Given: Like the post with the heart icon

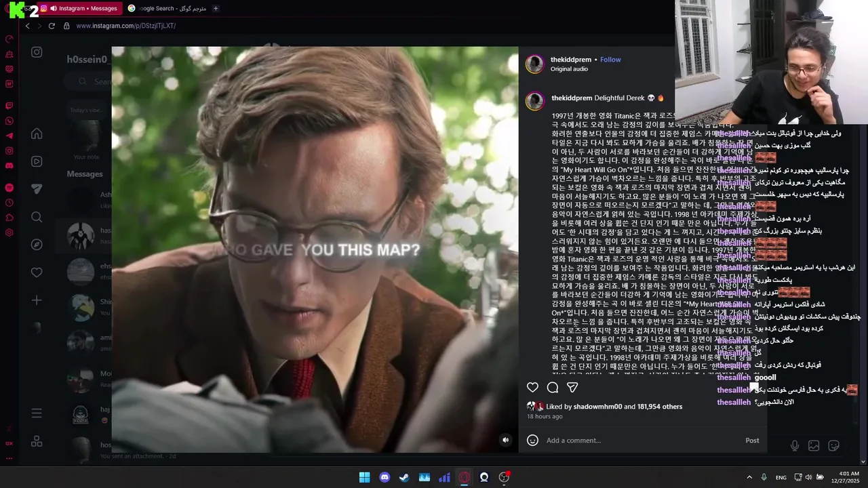Looking at the screenshot, I should tap(532, 387).
